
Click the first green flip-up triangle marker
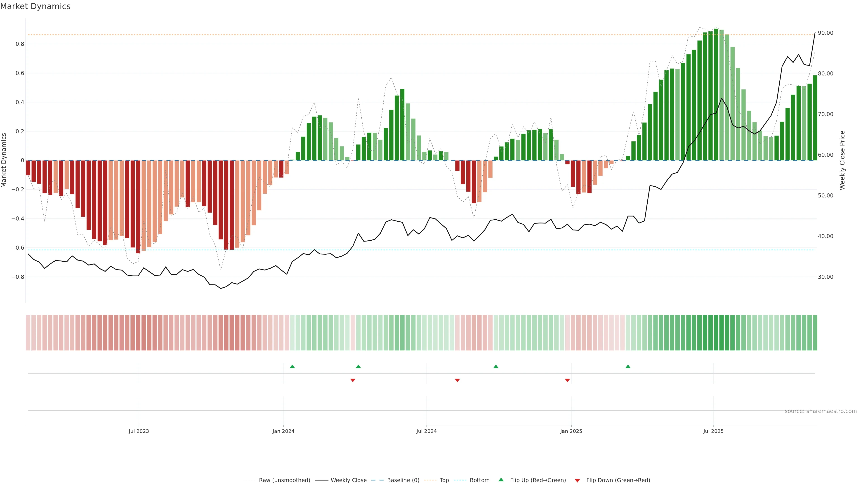(x=292, y=366)
